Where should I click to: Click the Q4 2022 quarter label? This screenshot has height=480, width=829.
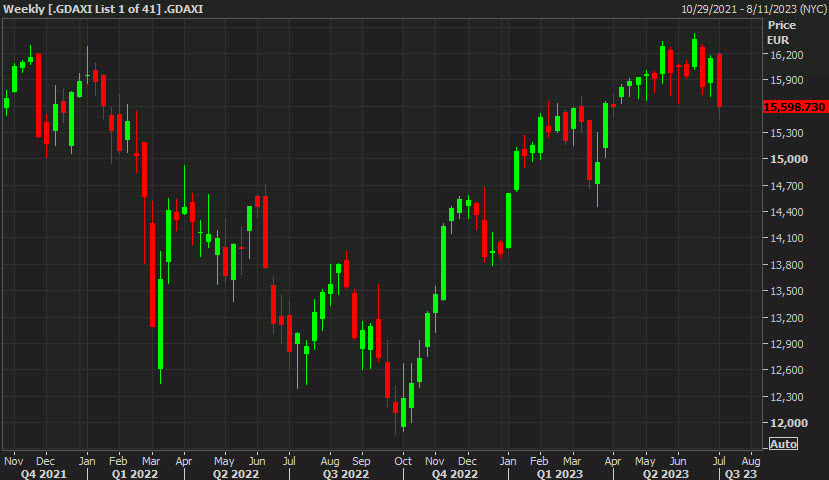coord(455,474)
